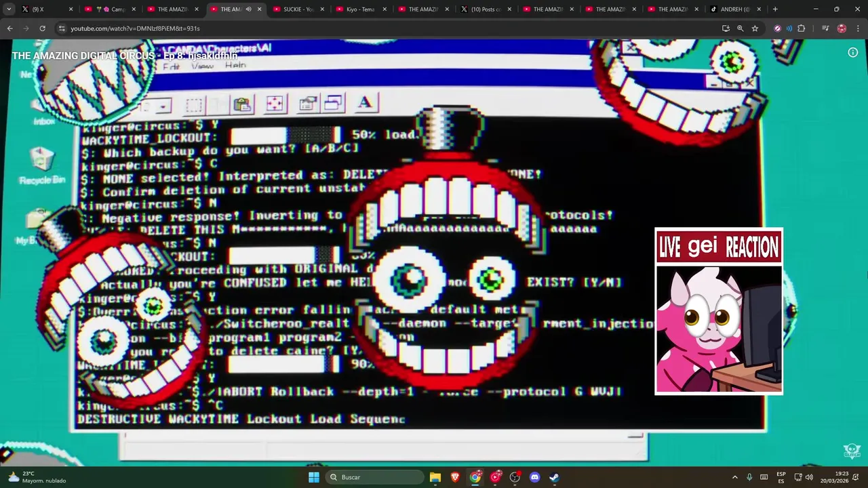The image size is (868, 488).
Task: Change the 'ESP ES' input language
Action: pyautogui.click(x=781, y=477)
